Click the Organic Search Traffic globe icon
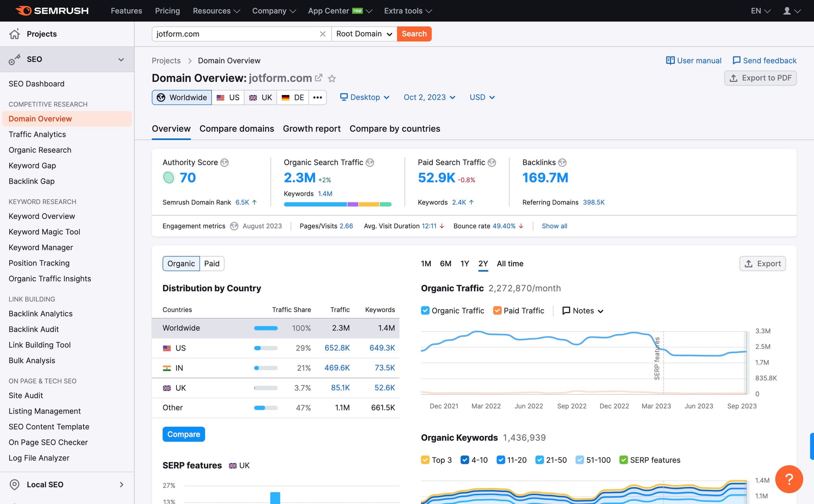814x504 pixels. (370, 163)
